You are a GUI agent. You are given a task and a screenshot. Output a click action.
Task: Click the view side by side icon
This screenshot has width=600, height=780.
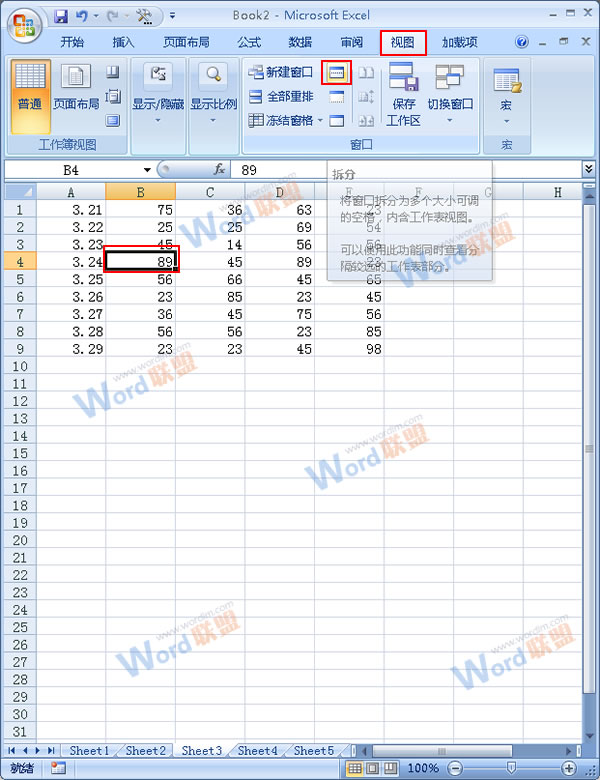click(x=366, y=73)
